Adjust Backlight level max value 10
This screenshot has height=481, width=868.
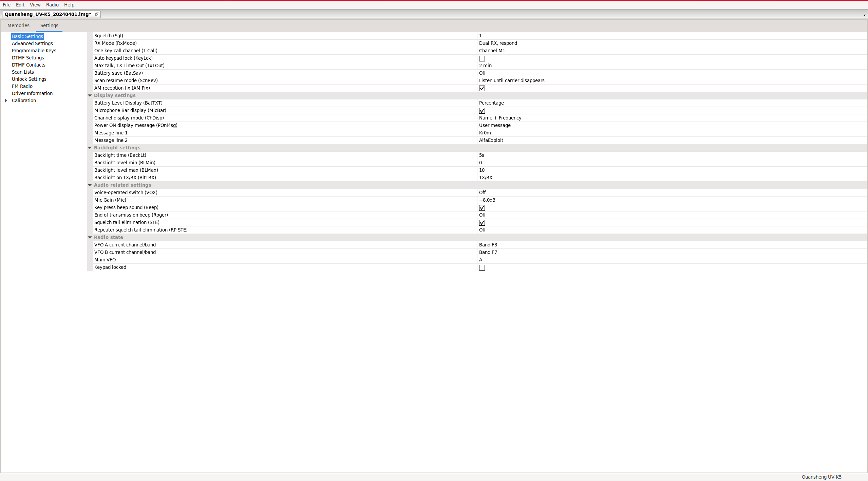tap(482, 170)
